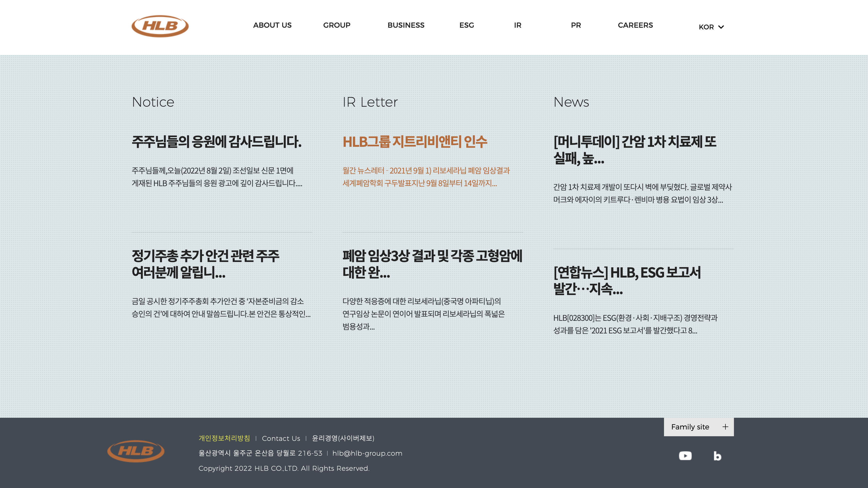Click the plus icon on Family site
Viewport: 868px width, 488px height.
[725, 427]
